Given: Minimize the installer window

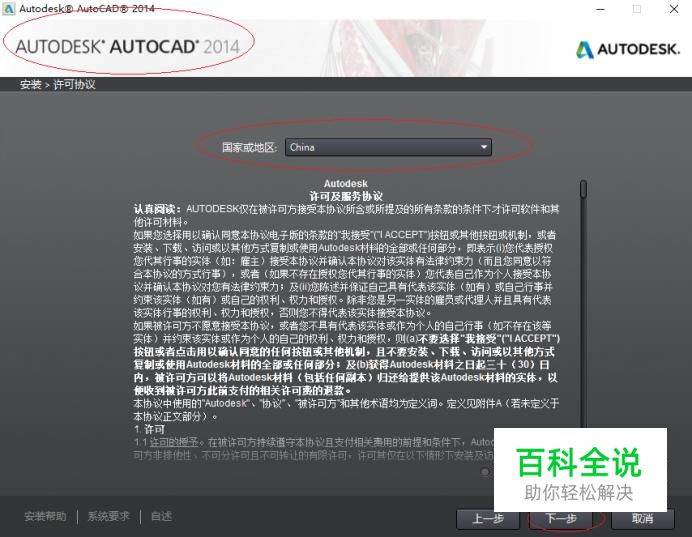Looking at the screenshot, I should tap(600, 9).
